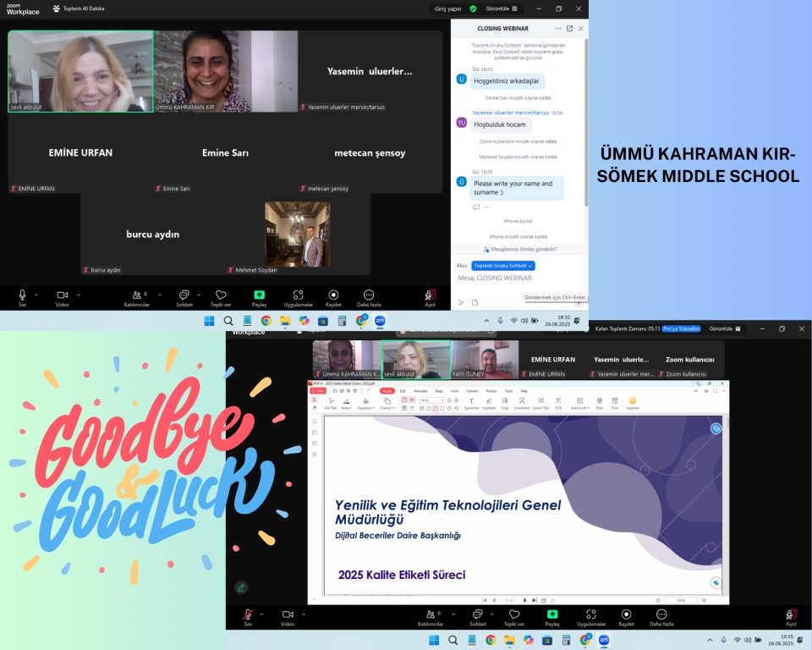Click the Paylaş share screen icon in the upper Zoom window
This screenshot has width=812, height=650.
[x=259, y=295]
